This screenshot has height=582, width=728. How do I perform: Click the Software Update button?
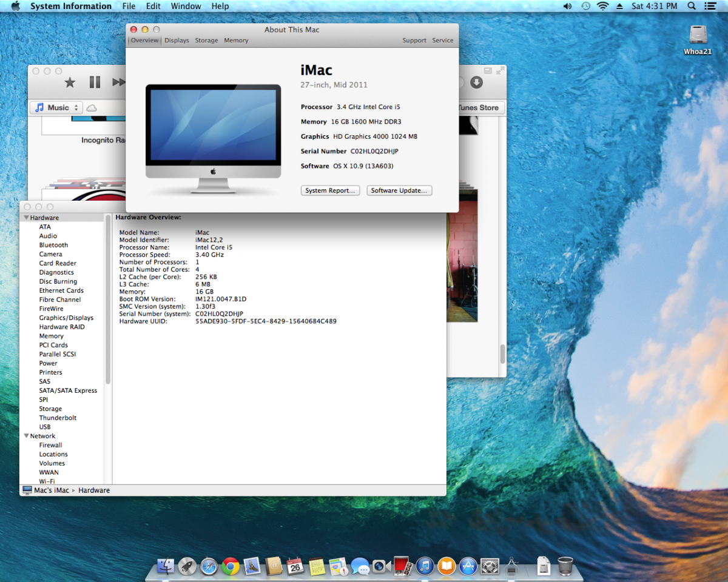pos(399,190)
